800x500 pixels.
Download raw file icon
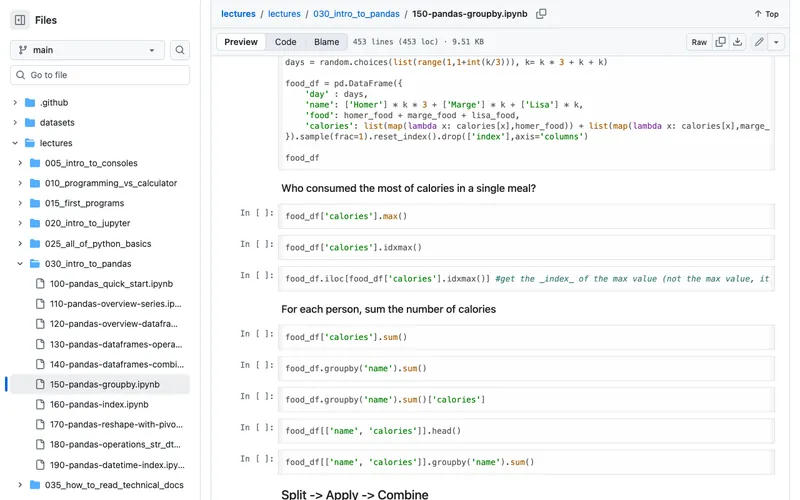click(737, 42)
